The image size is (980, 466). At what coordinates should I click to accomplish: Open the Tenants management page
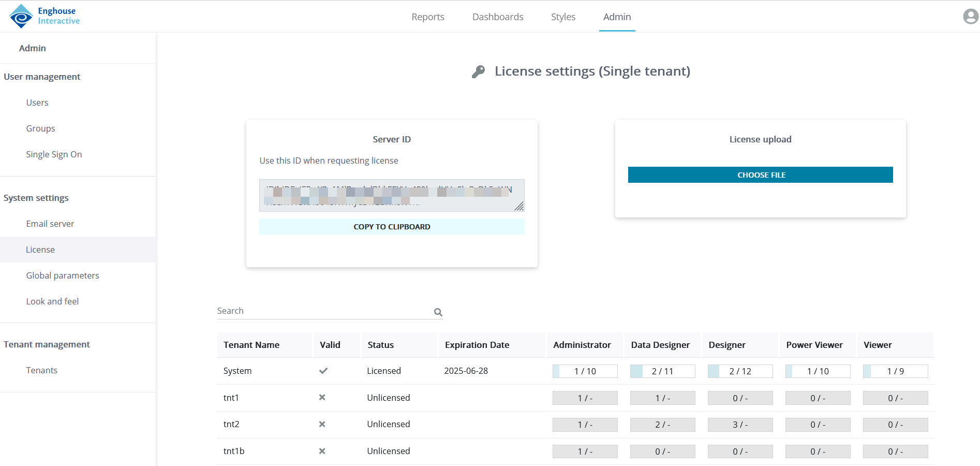[42, 370]
